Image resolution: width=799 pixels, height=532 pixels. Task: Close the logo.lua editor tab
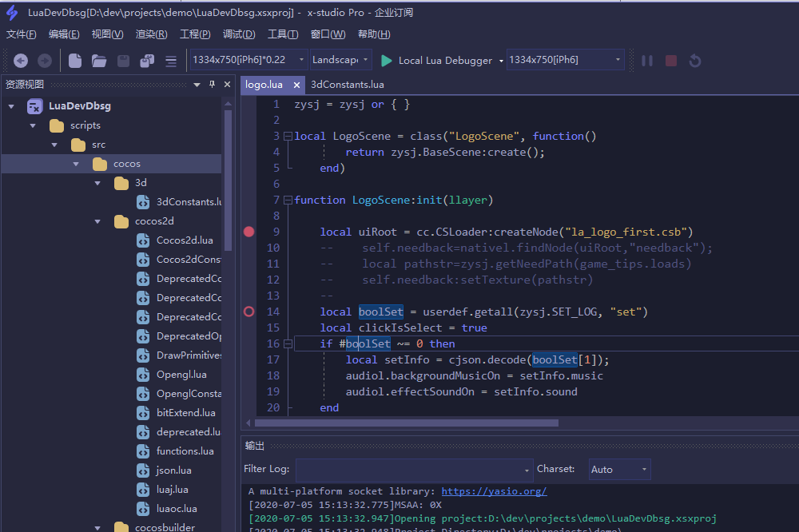(296, 85)
